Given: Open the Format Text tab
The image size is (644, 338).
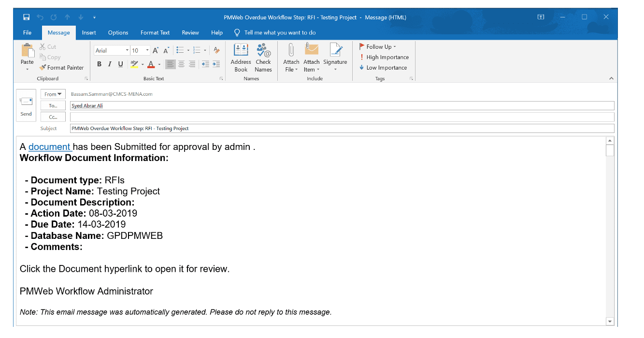Looking at the screenshot, I should click(155, 32).
